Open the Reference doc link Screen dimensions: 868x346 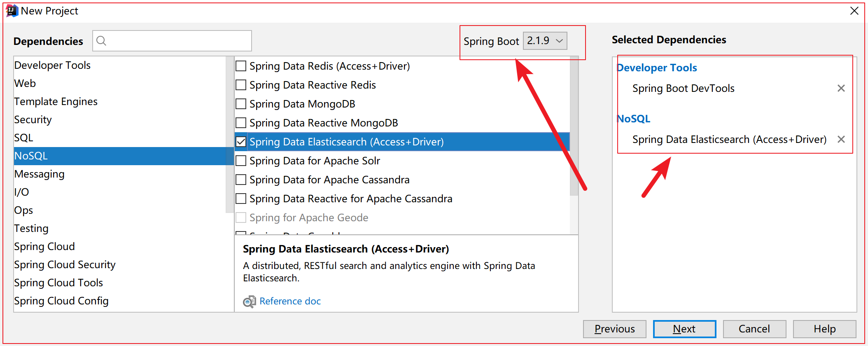coord(290,301)
